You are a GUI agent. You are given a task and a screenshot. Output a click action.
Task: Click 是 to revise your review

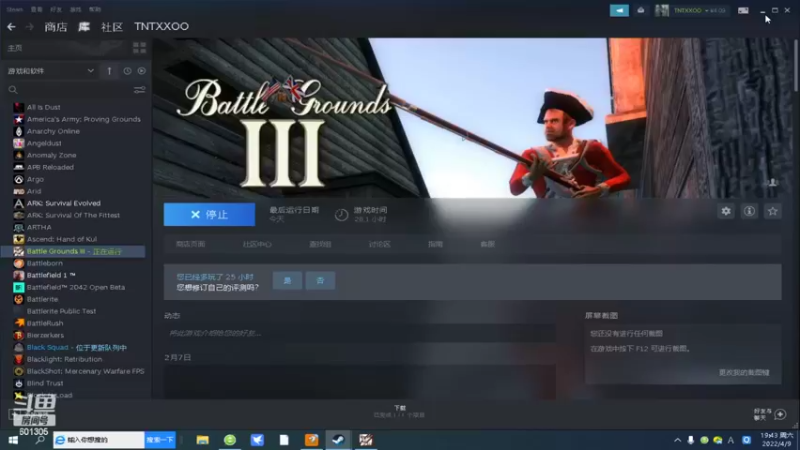click(287, 281)
